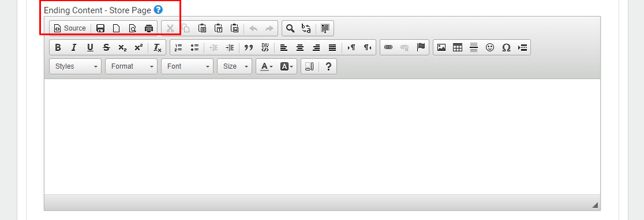Click the Select All icon
Image resolution: width=644 pixels, height=220 pixels.
[x=325, y=28]
